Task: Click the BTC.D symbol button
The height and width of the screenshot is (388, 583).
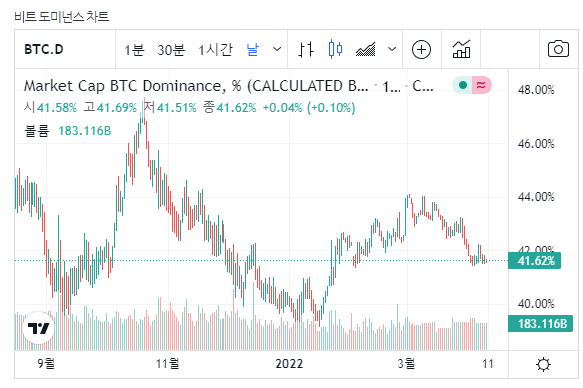Action: (44, 49)
